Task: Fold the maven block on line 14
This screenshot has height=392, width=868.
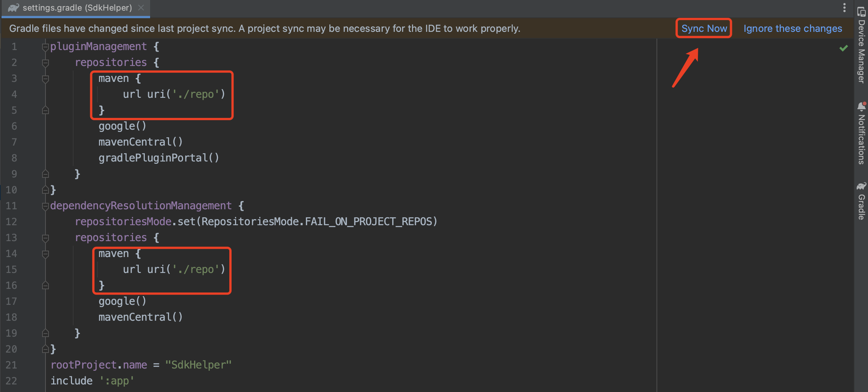Action: (45, 254)
